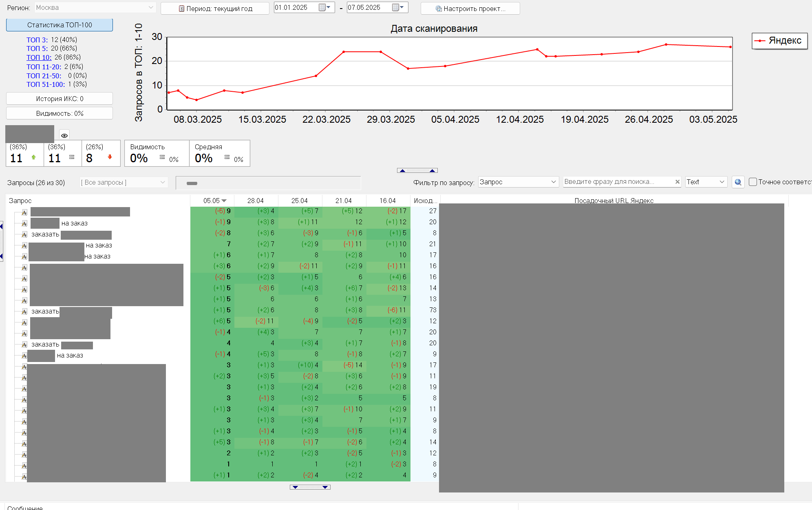Open the ТОП 3: link
812x510 pixels.
tap(37, 40)
